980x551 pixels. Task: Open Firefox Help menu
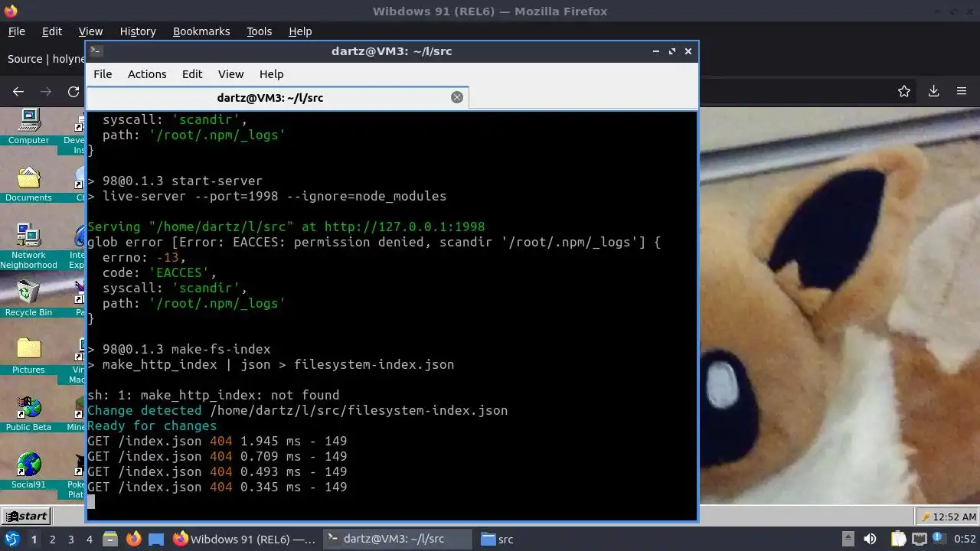click(x=300, y=31)
